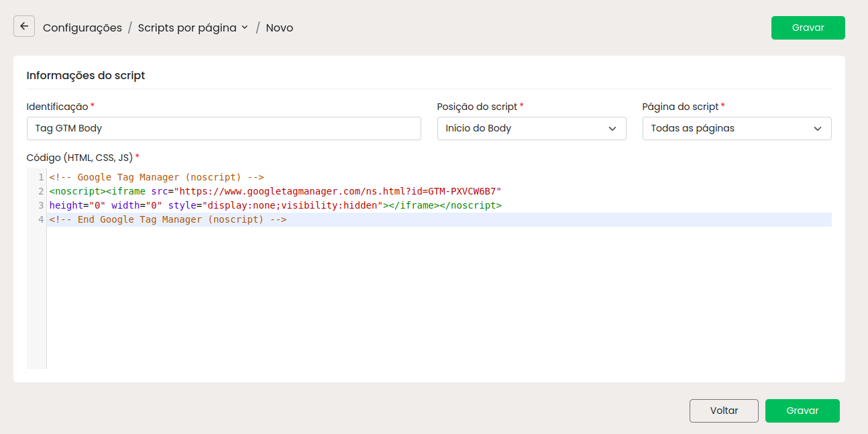The height and width of the screenshot is (434, 868).
Task: Open the Posição do script dropdown
Action: tap(531, 128)
